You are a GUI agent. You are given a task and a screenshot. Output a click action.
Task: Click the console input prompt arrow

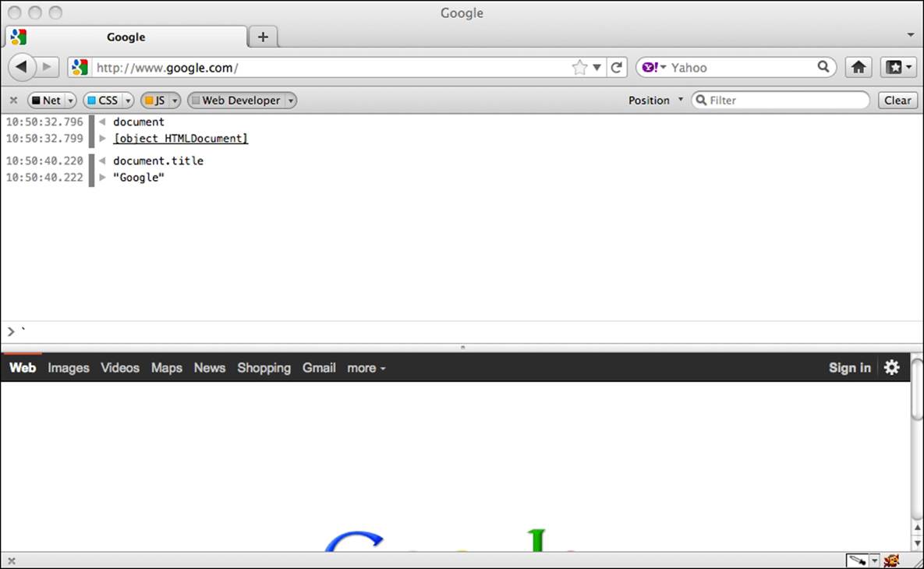click(11, 331)
